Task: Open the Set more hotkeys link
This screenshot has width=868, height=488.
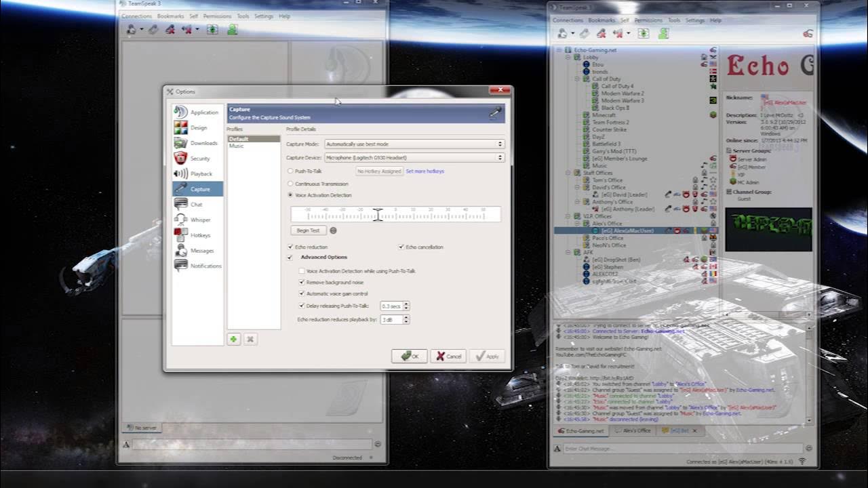Action: pos(425,171)
